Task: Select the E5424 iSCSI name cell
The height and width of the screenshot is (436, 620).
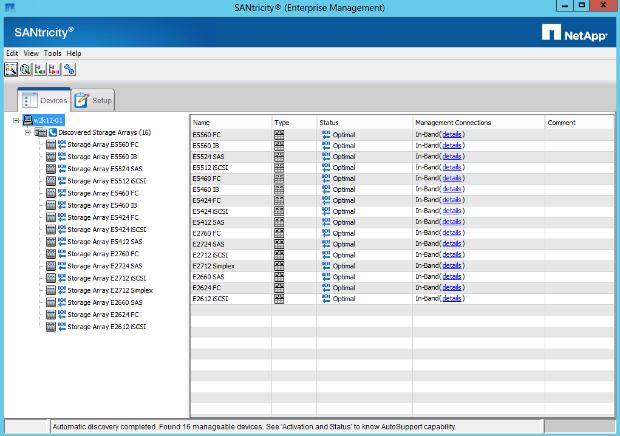Action: pyautogui.click(x=231, y=211)
